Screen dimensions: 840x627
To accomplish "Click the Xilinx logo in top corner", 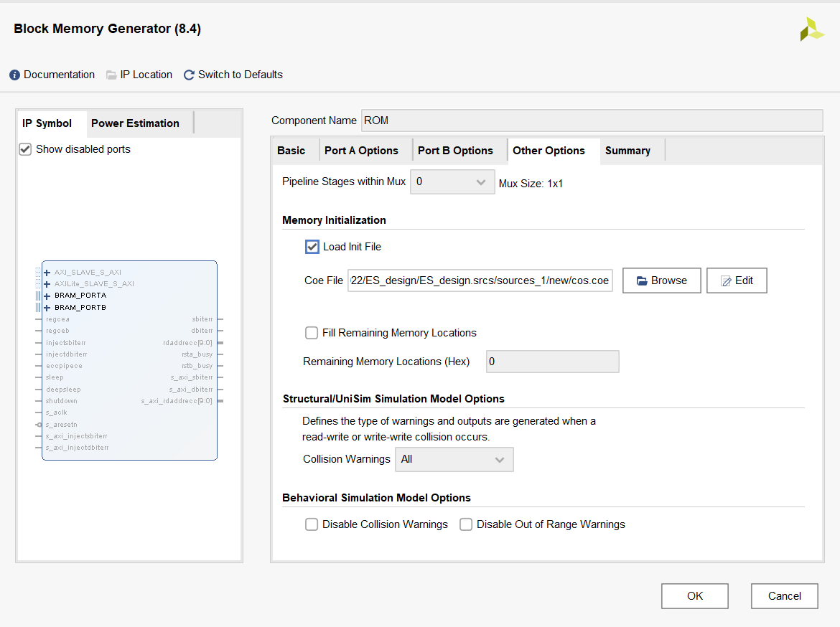I will coord(812,29).
